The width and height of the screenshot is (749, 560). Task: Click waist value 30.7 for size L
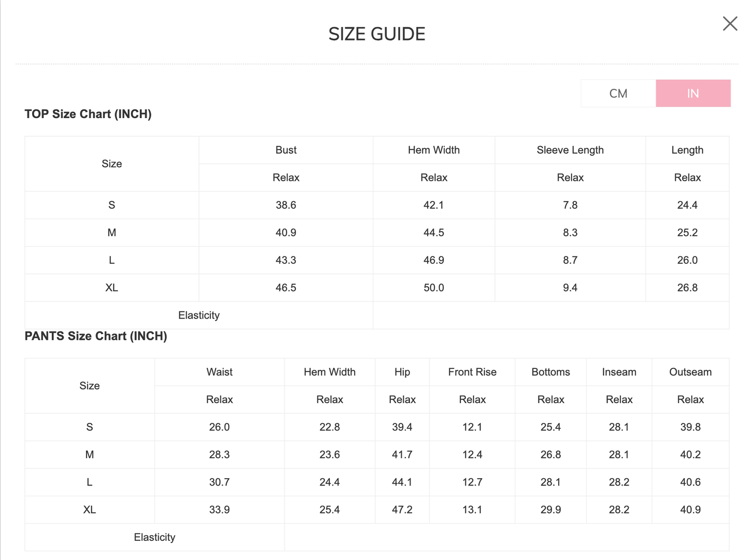219,482
